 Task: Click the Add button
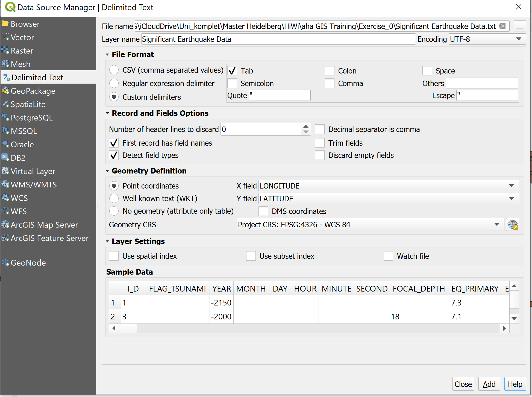489,384
